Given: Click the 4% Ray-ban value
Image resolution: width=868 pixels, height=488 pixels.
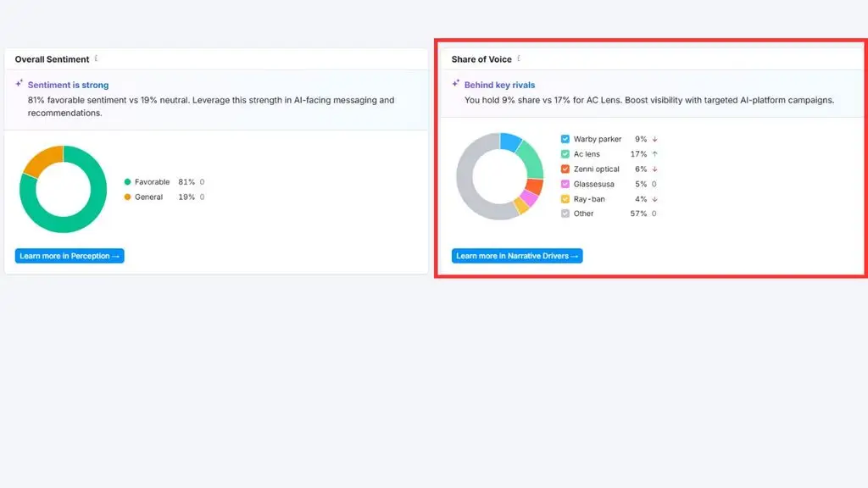Looking at the screenshot, I should pos(641,199).
